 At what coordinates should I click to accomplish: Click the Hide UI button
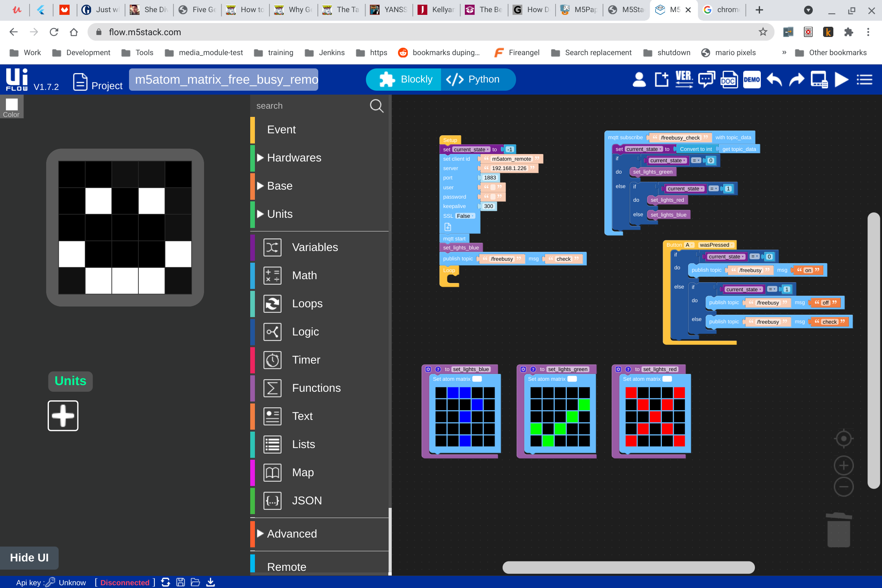click(29, 558)
